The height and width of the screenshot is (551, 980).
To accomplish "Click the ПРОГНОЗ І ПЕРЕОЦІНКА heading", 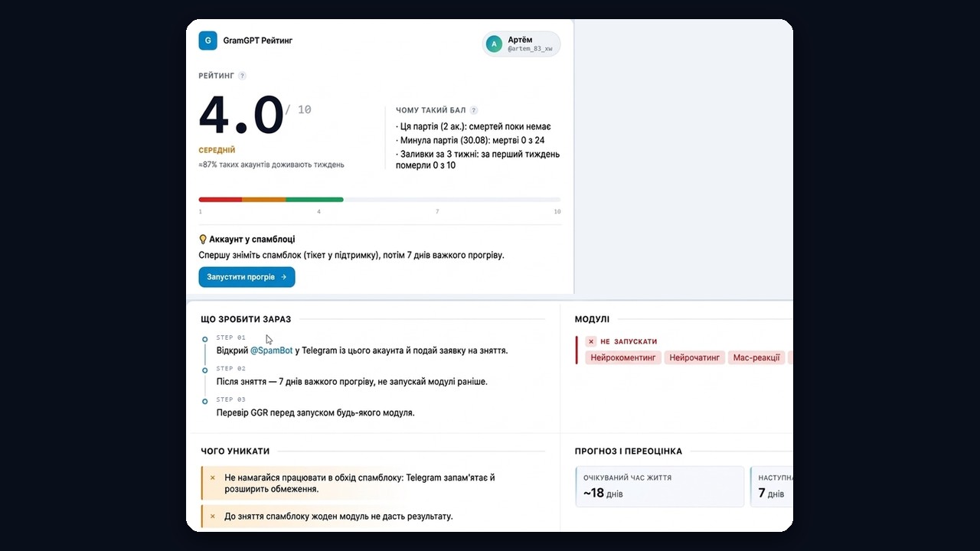I will 629,452.
